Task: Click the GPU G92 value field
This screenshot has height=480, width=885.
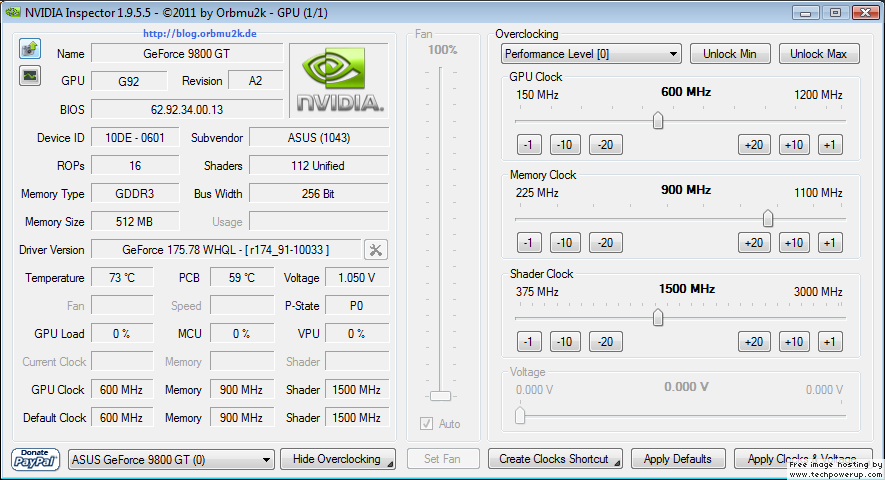Action: pos(129,81)
